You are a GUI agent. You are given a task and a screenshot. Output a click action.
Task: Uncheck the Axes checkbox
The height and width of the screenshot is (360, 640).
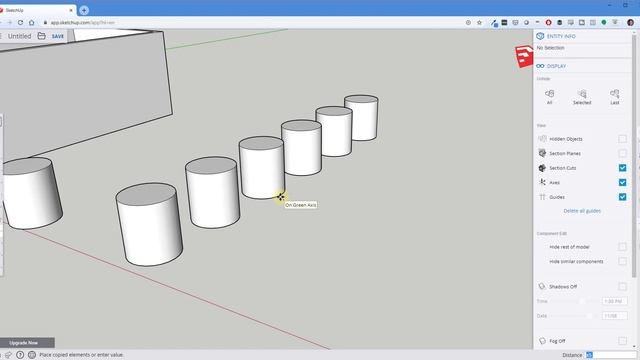[622, 182]
